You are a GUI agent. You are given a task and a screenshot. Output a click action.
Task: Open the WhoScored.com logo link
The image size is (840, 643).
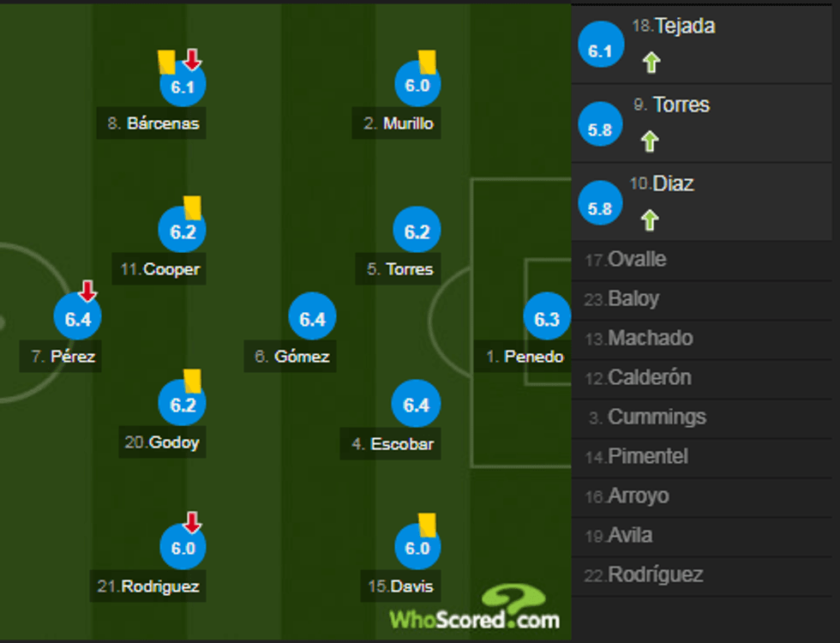point(476,609)
